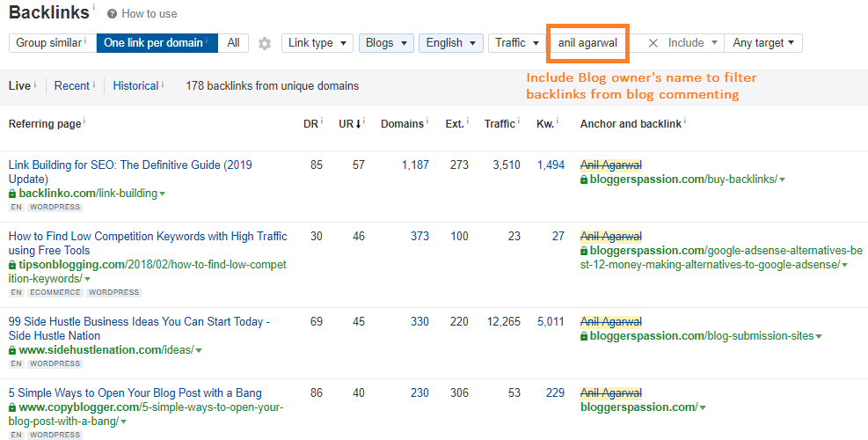Click 5,011 keywords value

click(551, 321)
